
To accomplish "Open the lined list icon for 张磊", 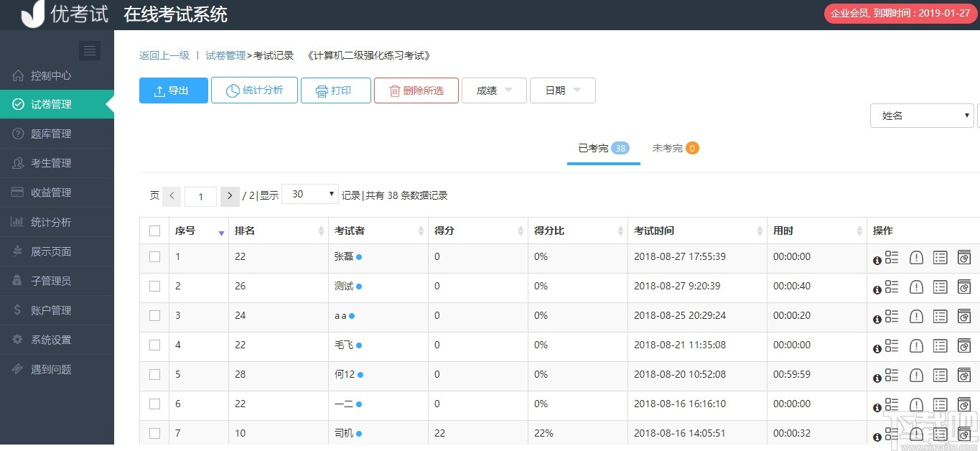I will click(940, 257).
